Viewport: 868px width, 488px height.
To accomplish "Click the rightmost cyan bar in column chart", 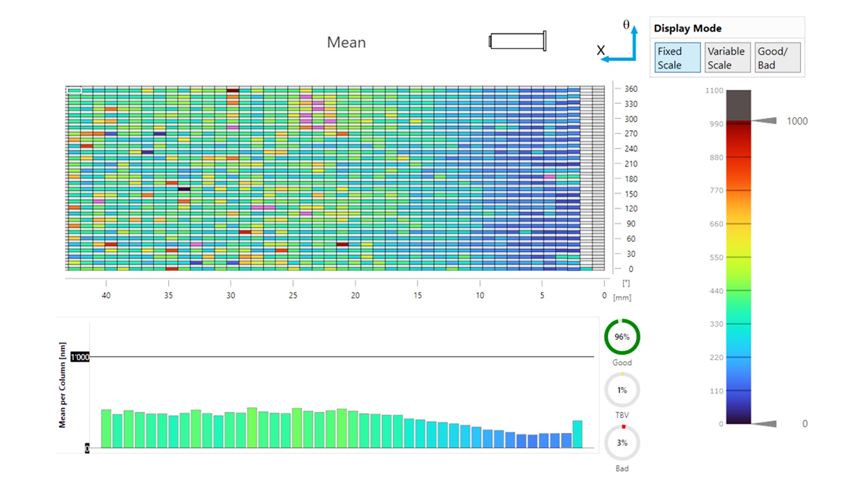I will [x=577, y=434].
